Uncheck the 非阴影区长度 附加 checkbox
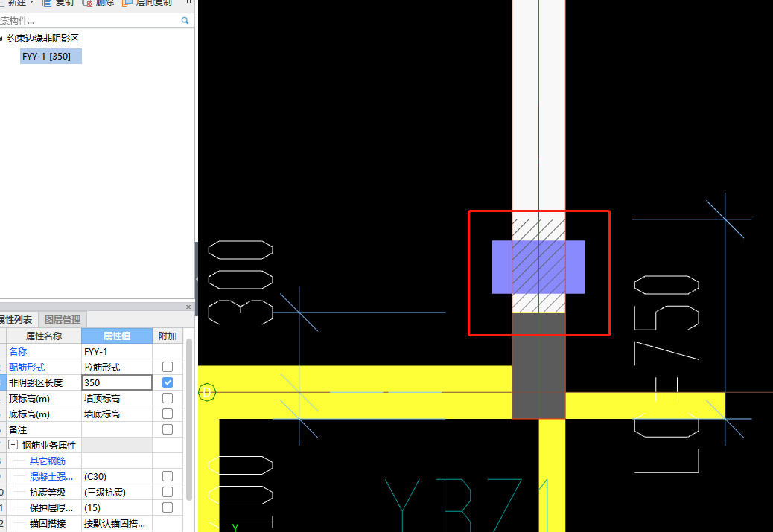The image size is (773, 532). click(168, 382)
